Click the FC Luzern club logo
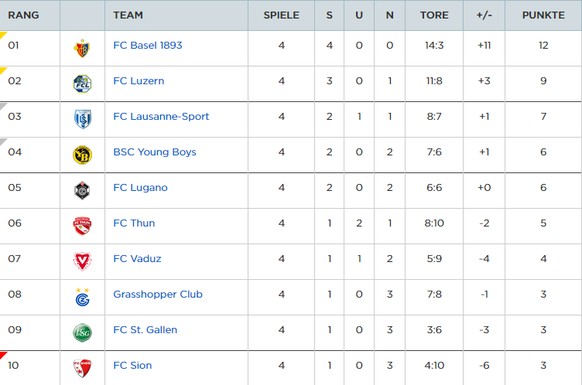 pyautogui.click(x=82, y=84)
